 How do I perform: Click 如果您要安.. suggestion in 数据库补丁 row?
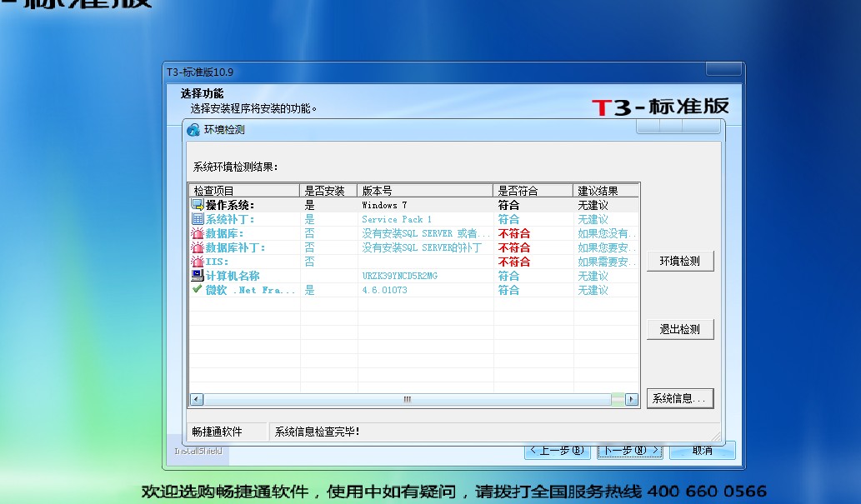(x=607, y=247)
